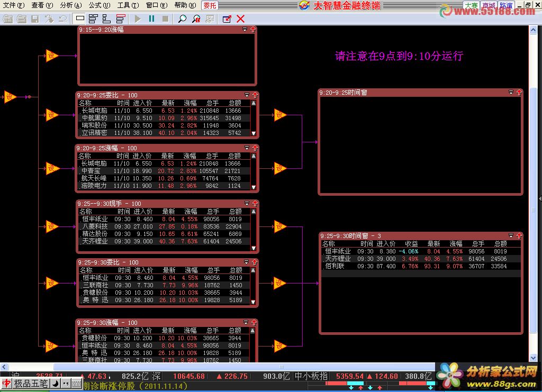Select the two-block stair layout icon

pos(106,19)
